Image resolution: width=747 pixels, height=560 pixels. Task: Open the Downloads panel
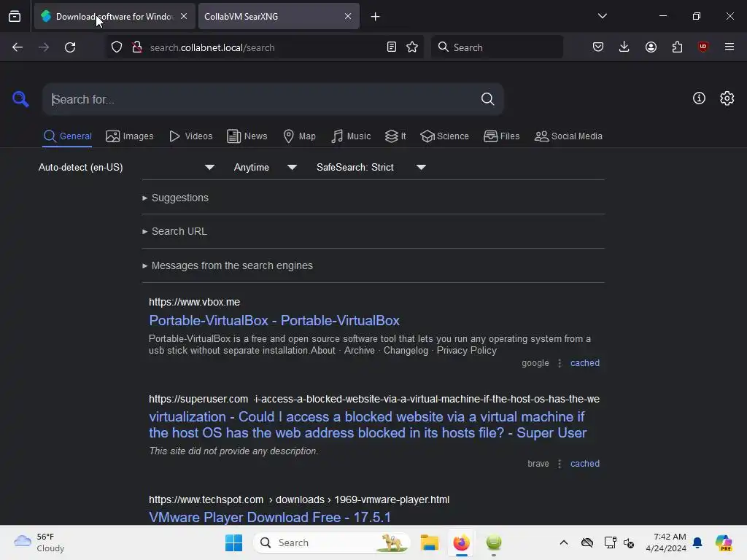pos(624,47)
